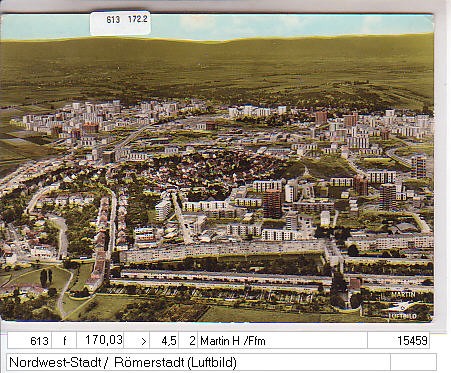Select the "f" cell in the data row
The height and width of the screenshot is (373, 451).
[x=64, y=340]
